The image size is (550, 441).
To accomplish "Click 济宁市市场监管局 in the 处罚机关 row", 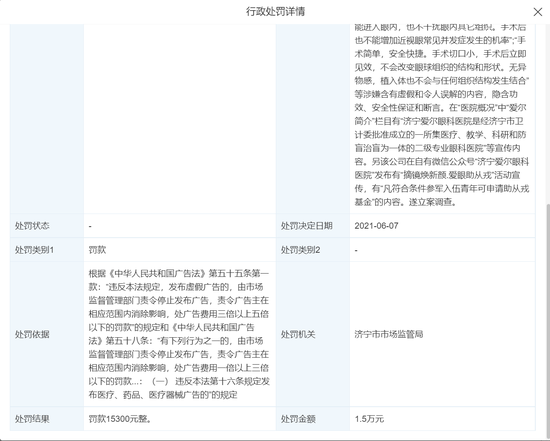I will [388, 334].
